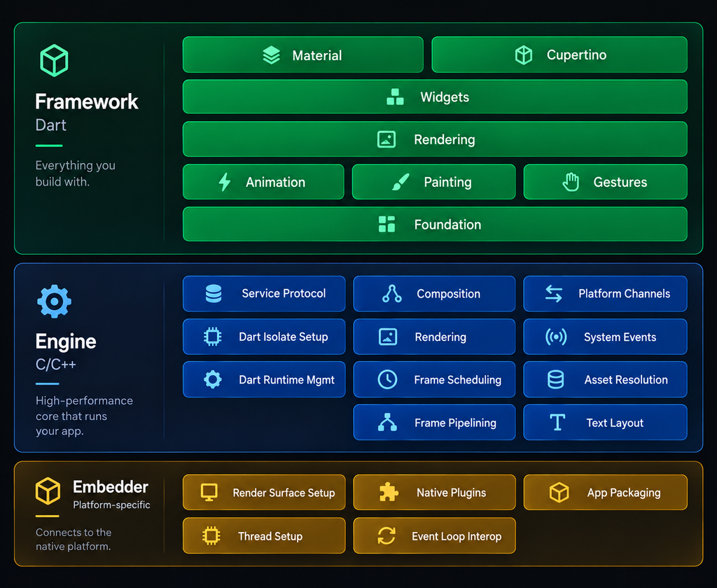The height and width of the screenshot is (588, 717).
Task: Click the "High-performance core that runs your app." text
Action: [85, 416]
